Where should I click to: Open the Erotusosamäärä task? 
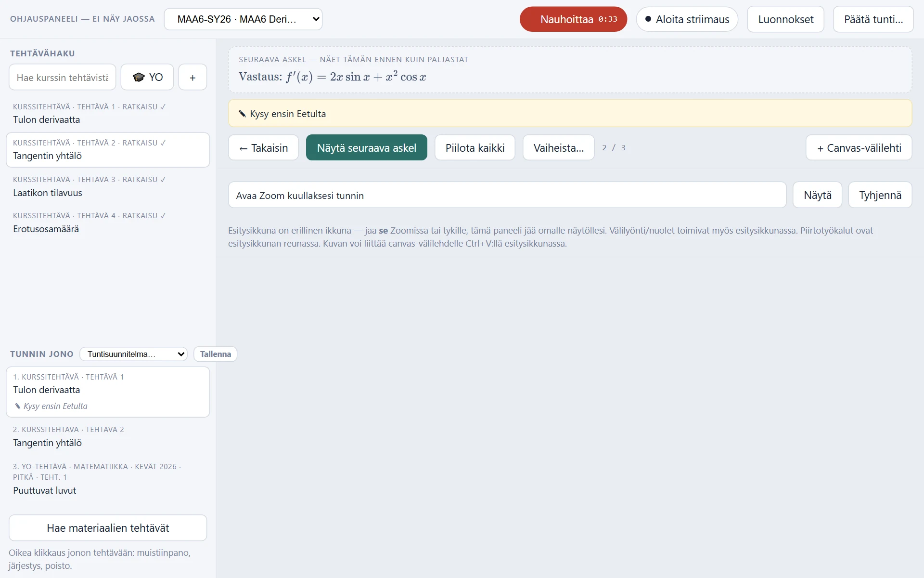(x=108, y=223)
